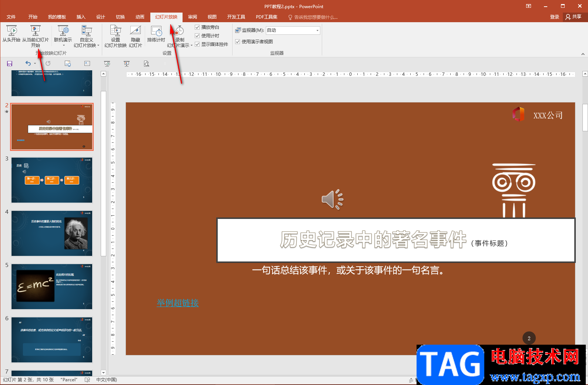Click the column pillar graphic on slide

pos(514,190)
